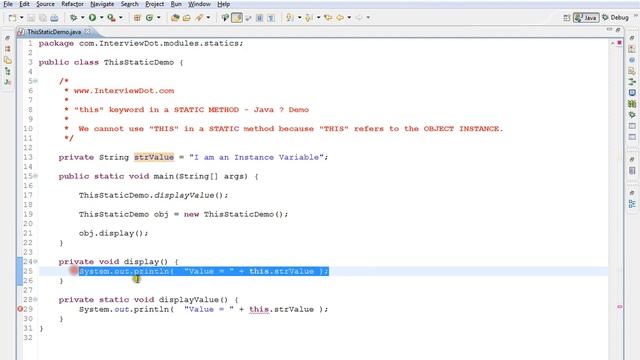Switch to the Debug perspective

point(615,18)
